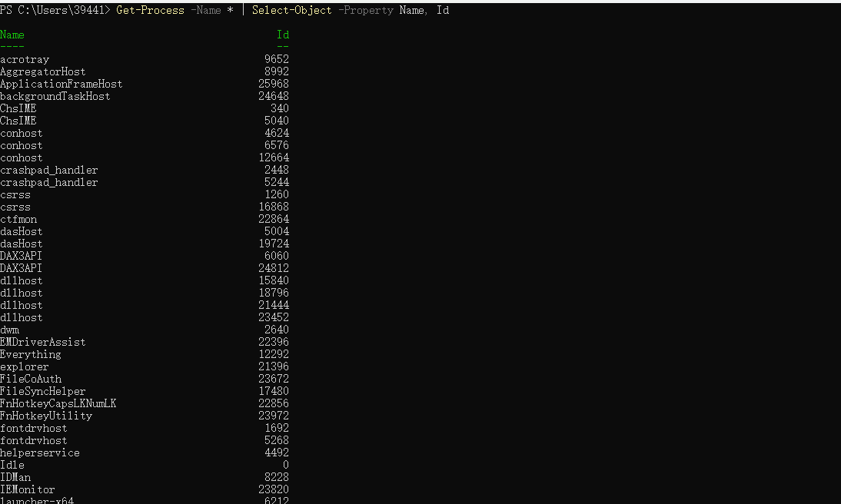Click the Get-Process command text
The height and width of the screenshot is (504, 841).
click(x=150, y=10)
